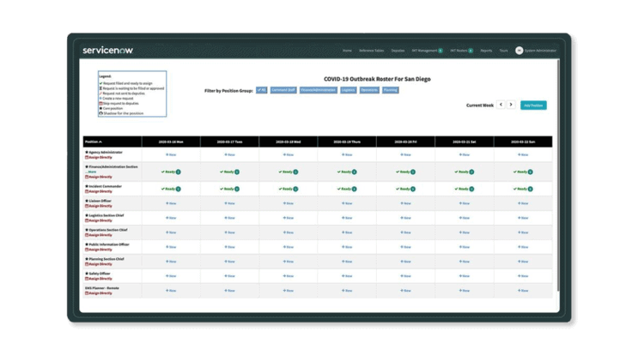
Task: Filter roster by Planning group
Action: (391, 90)
